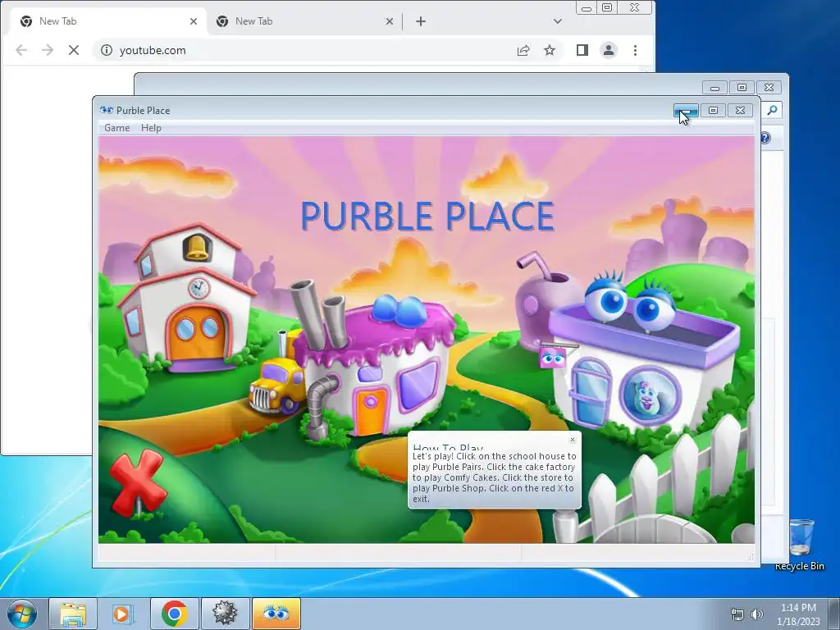The image size is (840, 630).
Task: Minimize the Purble Place window
Action: [x=686, y=111]
